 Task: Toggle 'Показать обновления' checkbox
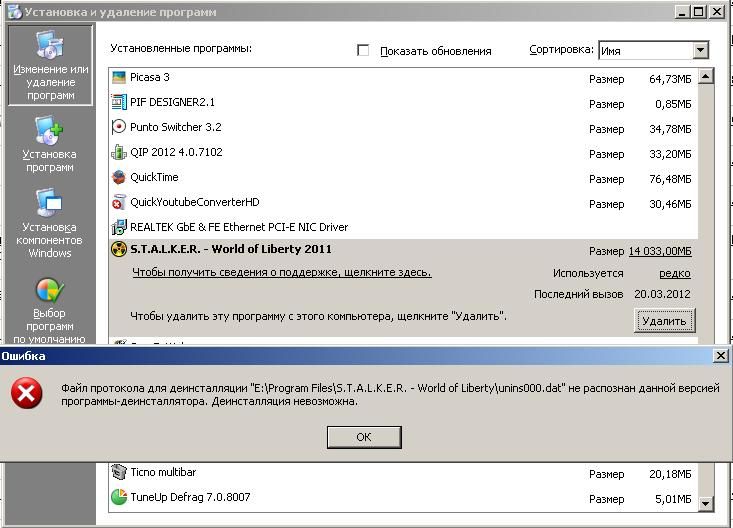point(363,50)
